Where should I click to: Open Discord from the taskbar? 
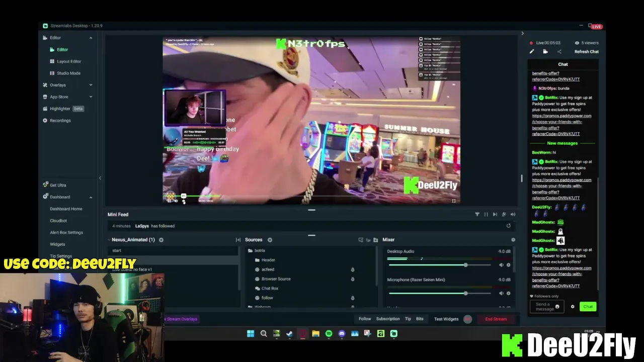point(342,333)
